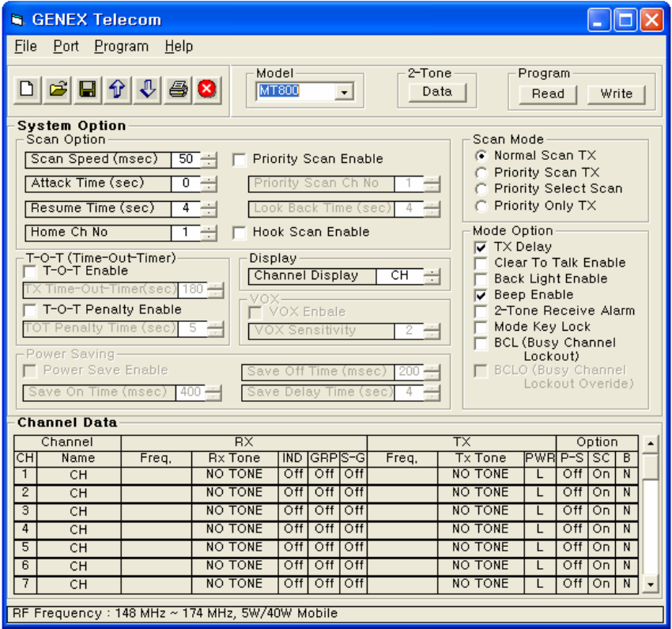Image resolution: width=672 pixels, height=629 pixels.
Task: Click the Program Write button
Action: point(617,94)
